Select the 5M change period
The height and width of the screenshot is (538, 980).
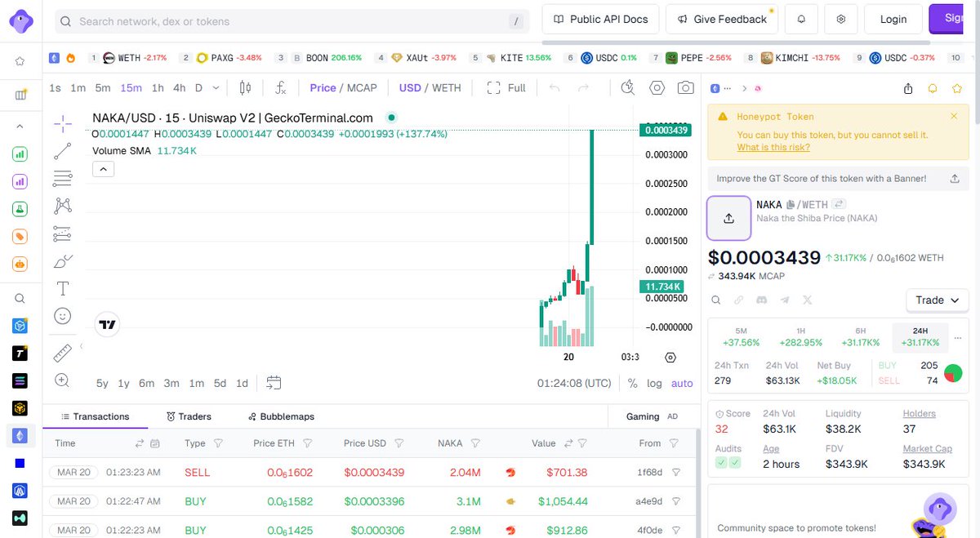point(741,336)
